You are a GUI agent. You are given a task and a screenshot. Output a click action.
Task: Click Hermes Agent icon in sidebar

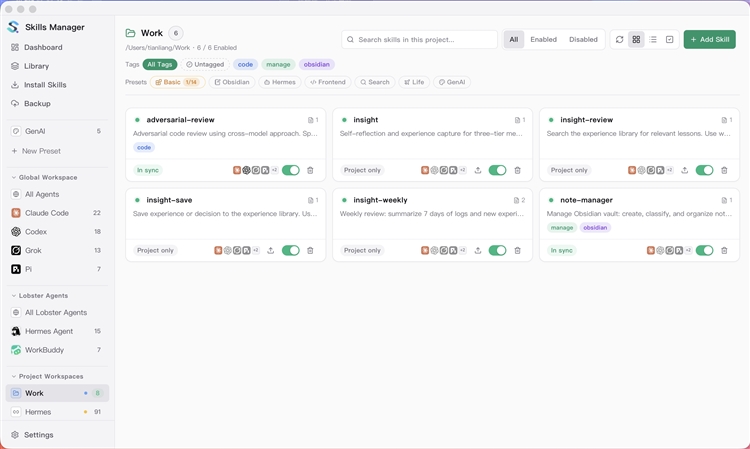click(x=16, y=331)
